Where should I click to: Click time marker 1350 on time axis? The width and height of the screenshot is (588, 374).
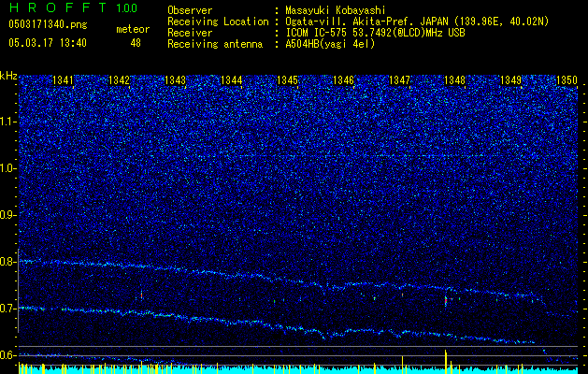566,79
